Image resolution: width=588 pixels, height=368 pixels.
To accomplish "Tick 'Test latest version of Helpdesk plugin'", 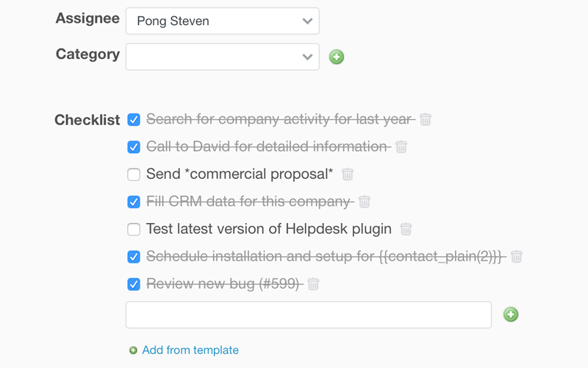I will pyautogui.click(x=134, y=230).
